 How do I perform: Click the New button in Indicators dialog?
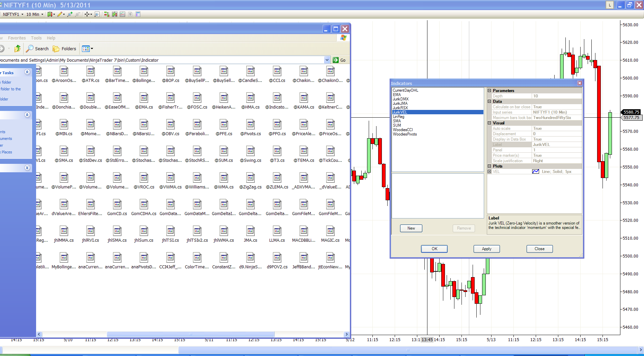click(411, 228)
